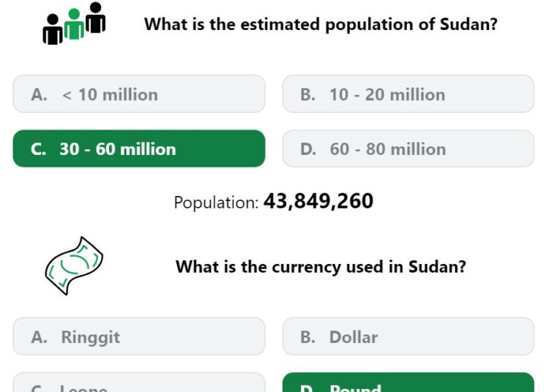
Task: Choose the "60 - 80 million" option
Action: click(x=408, y=148)
